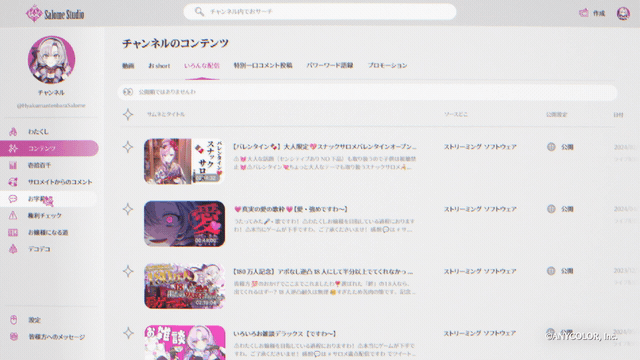
Task: Select the 真実の愛の歌枠 row star checkbox
Action: point(128,209)
